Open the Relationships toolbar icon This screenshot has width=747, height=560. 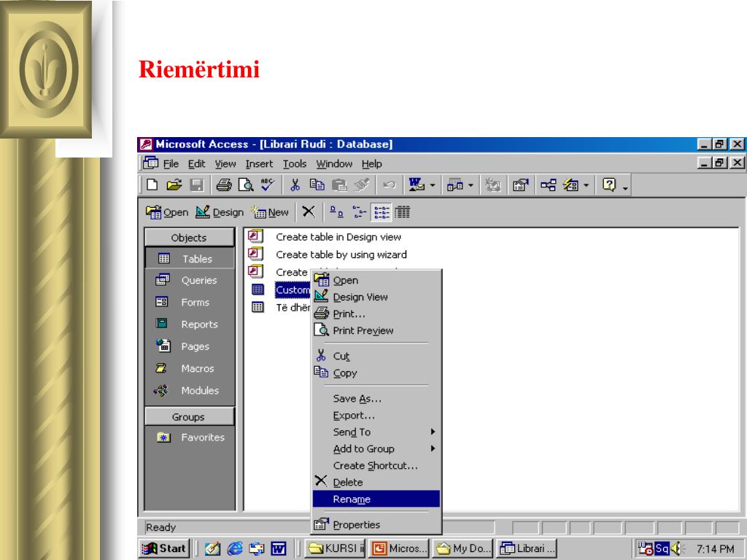(x=548, y=184)
